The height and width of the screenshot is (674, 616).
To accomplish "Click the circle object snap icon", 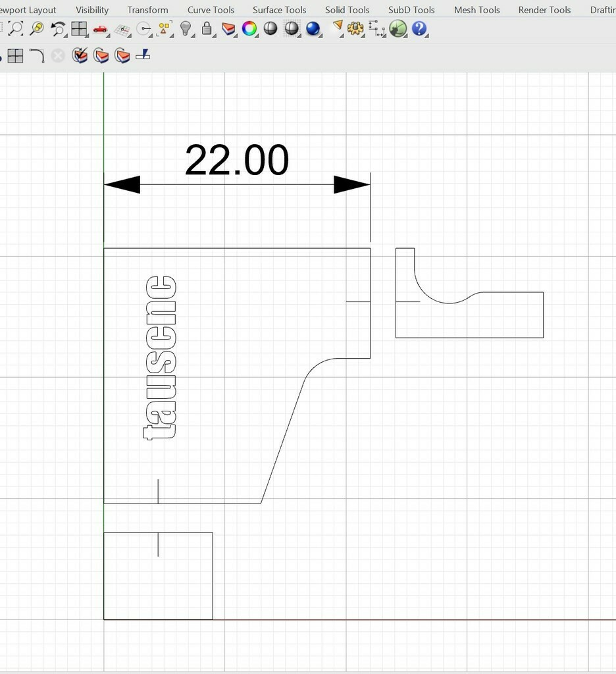I will (143, 29).
